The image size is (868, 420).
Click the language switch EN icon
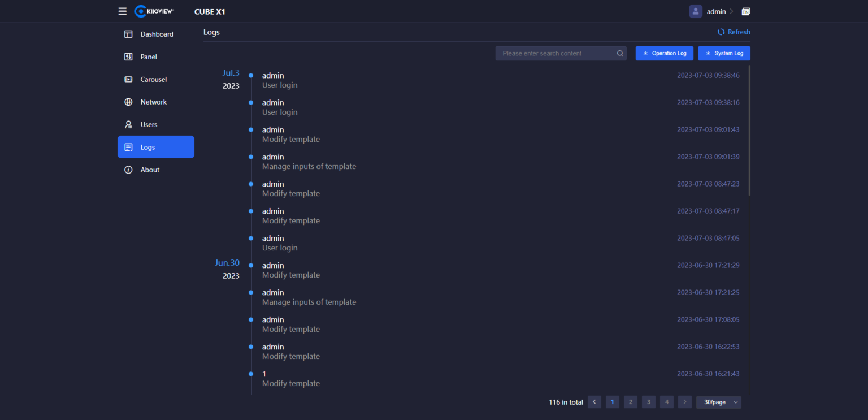pyautogui.click(x=745, y=11)
